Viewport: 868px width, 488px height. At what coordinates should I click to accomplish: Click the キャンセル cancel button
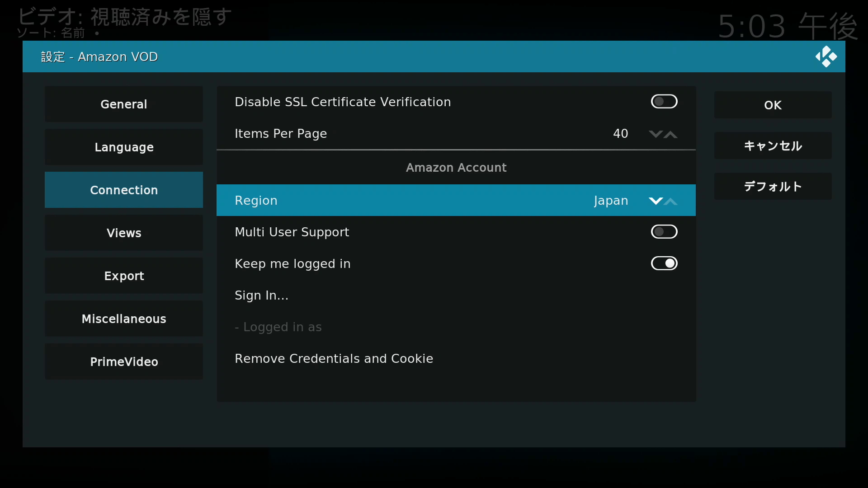tap(773, 145)
